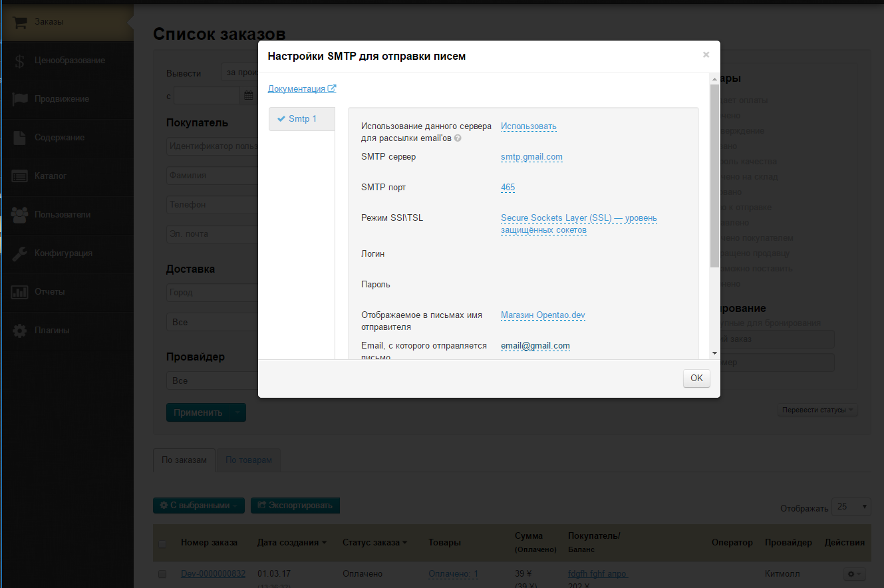884x588 pixels.
Task: Open Вывести period dropdown
Action: [239, 73]
